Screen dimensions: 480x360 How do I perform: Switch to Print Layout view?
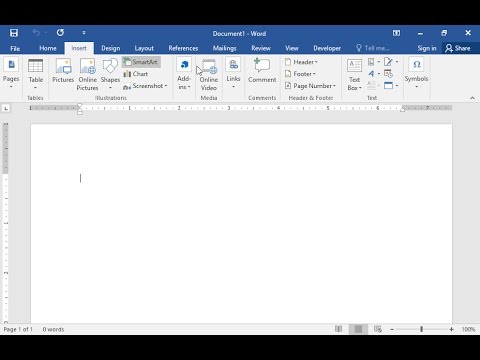358,329
